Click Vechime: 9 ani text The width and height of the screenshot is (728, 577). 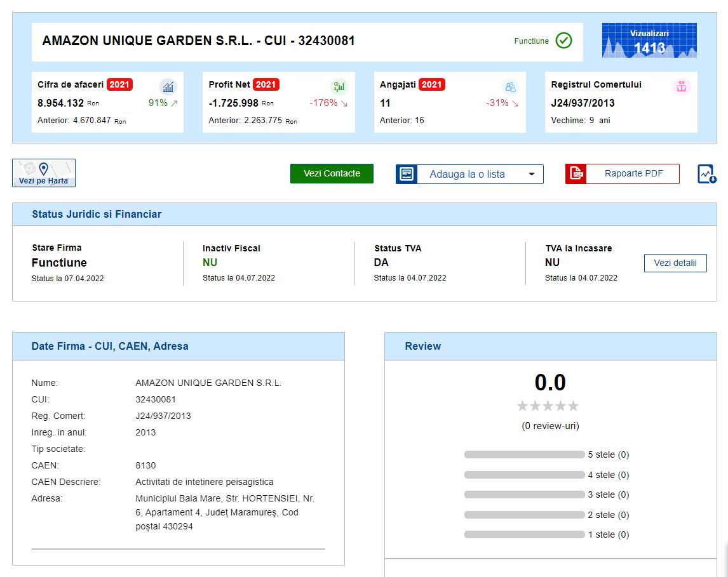click(581, 120)
